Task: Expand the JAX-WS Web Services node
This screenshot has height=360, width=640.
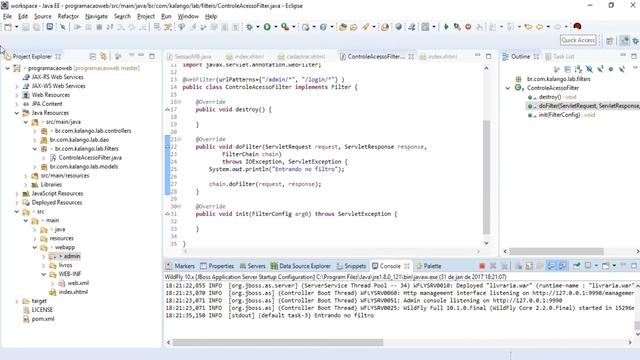Action: [x=17, y=86]
